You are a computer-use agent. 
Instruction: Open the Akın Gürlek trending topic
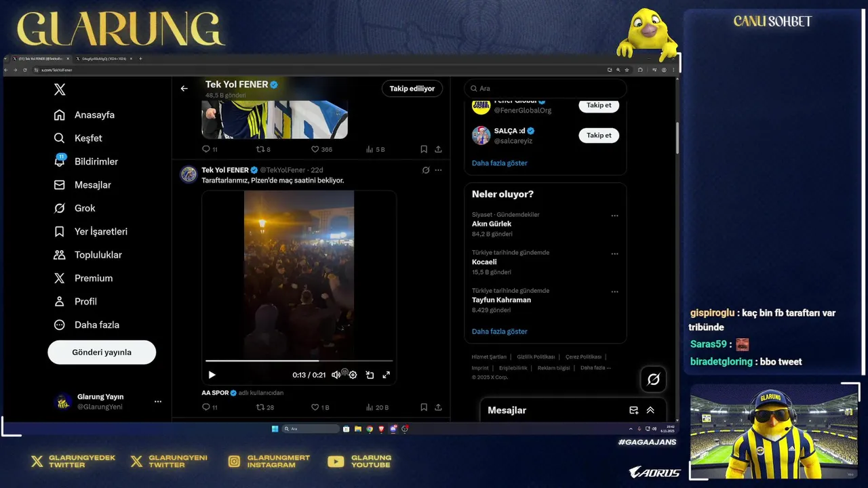(492, 224)
